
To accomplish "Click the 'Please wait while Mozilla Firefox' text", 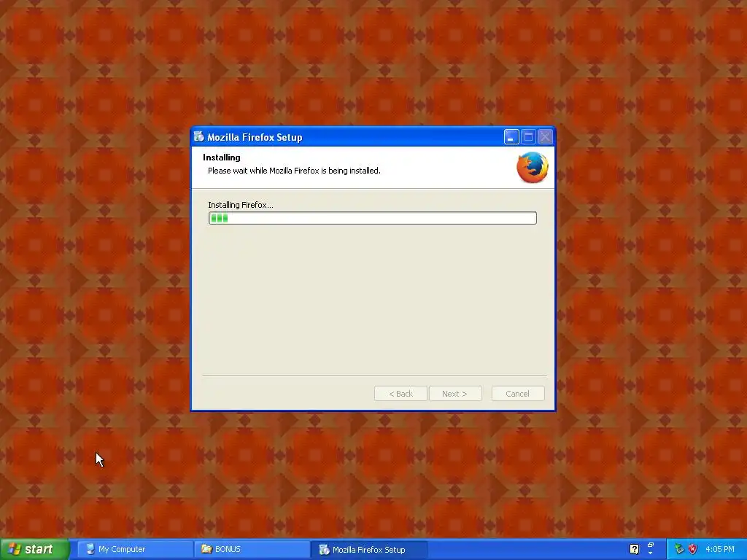I will (263, 171).
